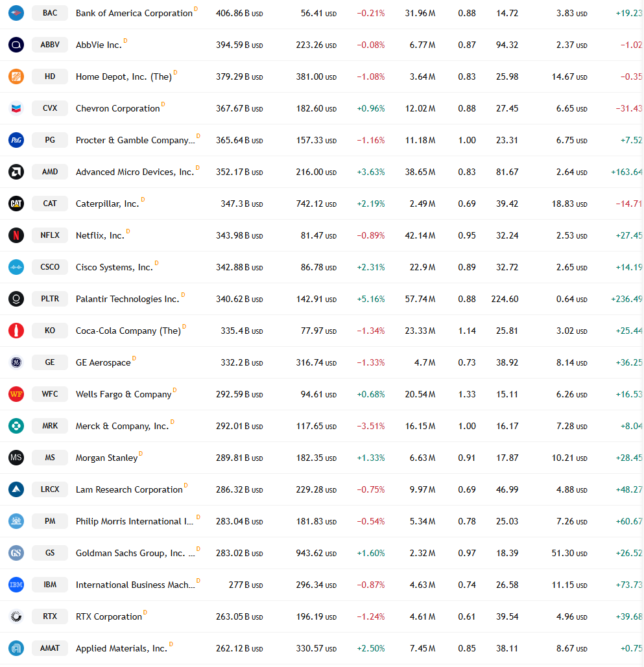Viewport: 644px width, 667px height.
Task: Click Philip Morris EPS 7.26 USD
Action: 571,522
